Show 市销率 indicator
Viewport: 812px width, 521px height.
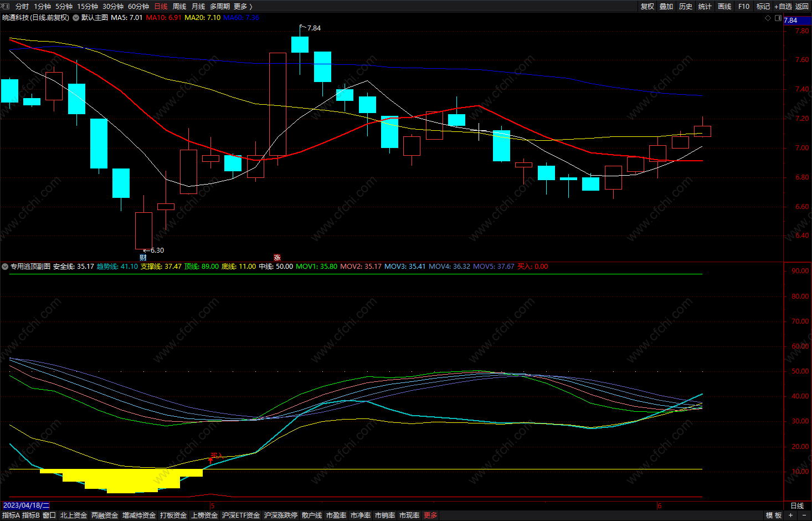385,515
